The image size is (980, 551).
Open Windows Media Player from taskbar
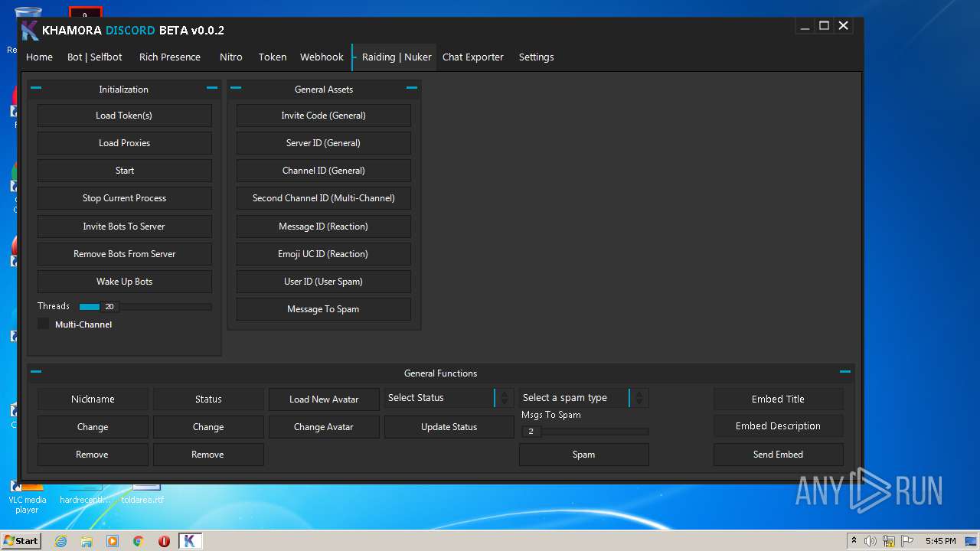click(x=113, y=541)
